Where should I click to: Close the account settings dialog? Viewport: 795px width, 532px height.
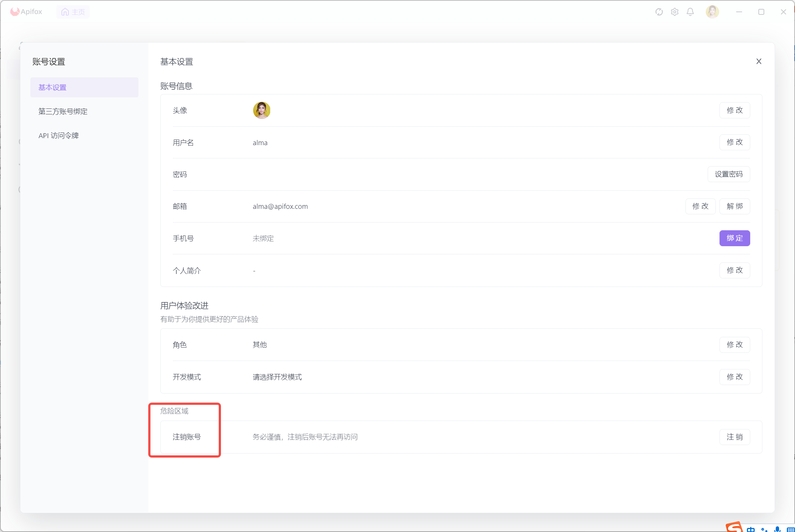(x=759, y=61)
